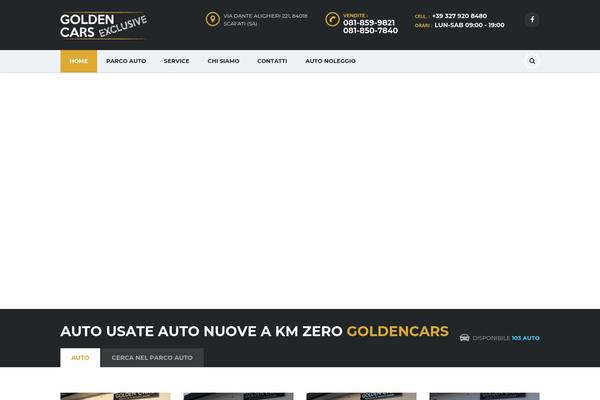Open the Service menu item
The height and width of the screenshot is (400, 600).
[x=176, y=61]
